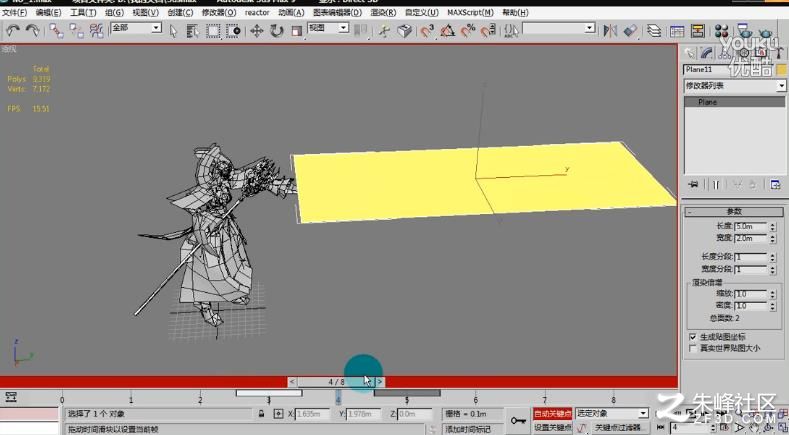Toggle the Spinner Snap icon
This screenshot has width=789, height=435.
click(x=488, y=31)
